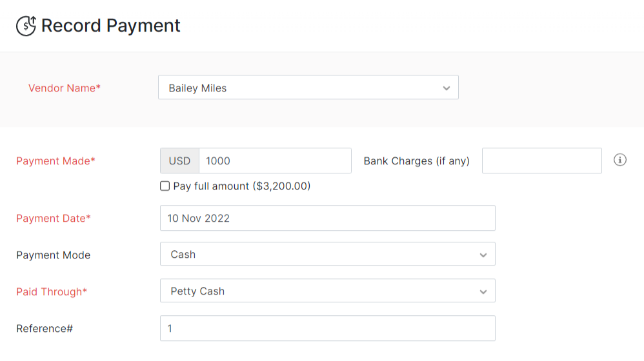Click the Payment Made label
644x361 pixels.
point(55,161)
